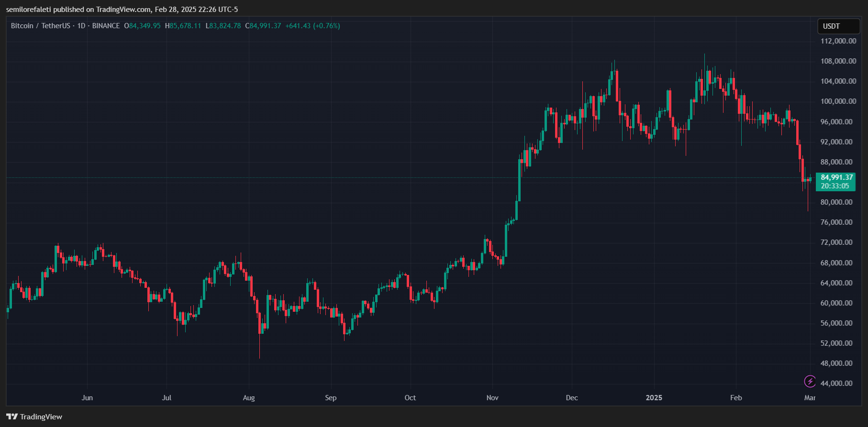Click the Dec label on time axis

572,398
